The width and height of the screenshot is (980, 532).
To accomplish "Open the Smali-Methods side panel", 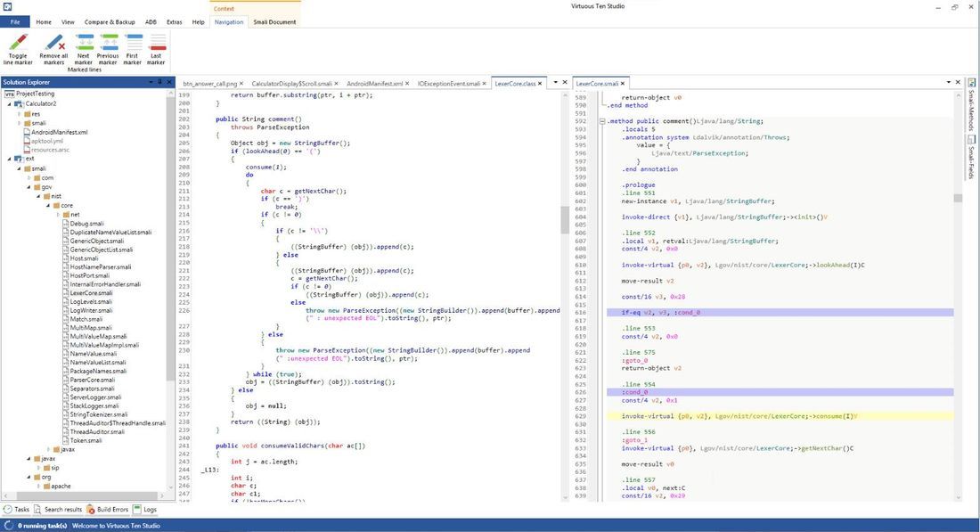I will tap(972, 105).
